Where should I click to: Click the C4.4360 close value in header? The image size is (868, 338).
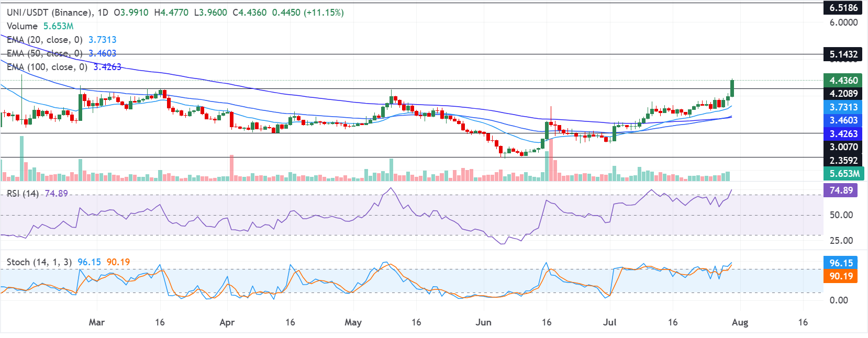pyautogui.click(x=249, y=12)
